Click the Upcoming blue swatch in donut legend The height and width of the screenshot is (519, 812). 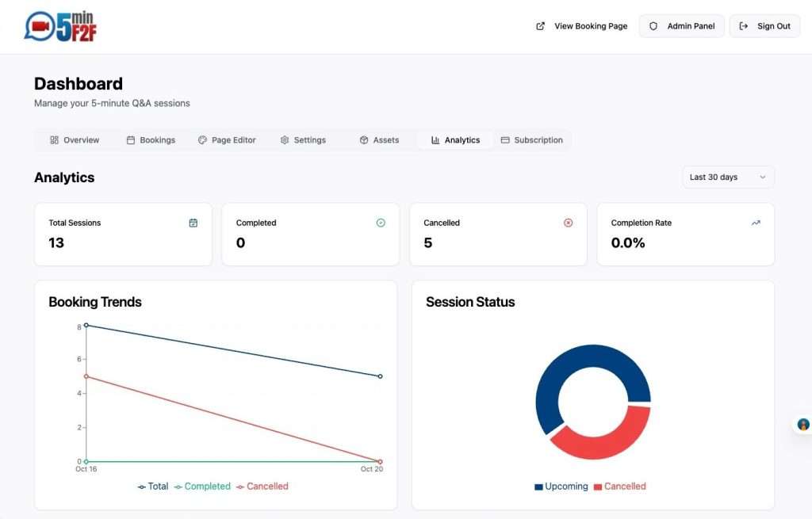(x=538, y=487)
